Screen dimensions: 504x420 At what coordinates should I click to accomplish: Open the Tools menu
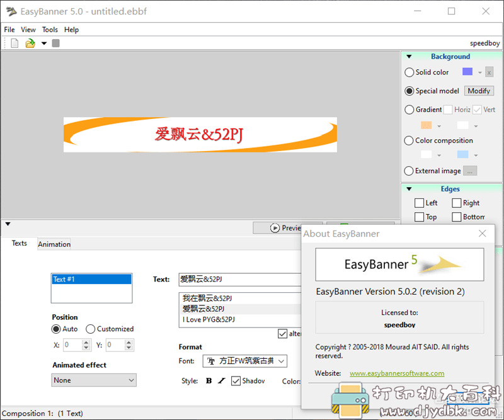tap(50, 30)
